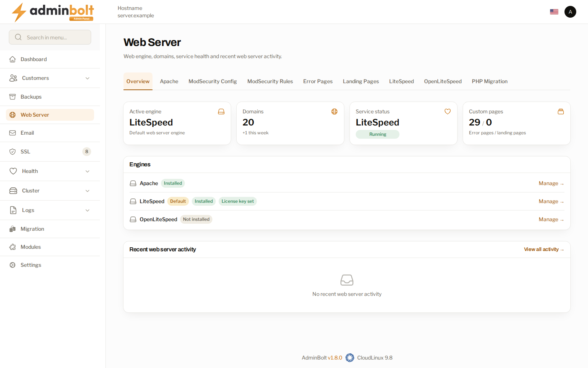Click Manage link for Apache
Screen dimensions: 588x368
tap(551, 183)
